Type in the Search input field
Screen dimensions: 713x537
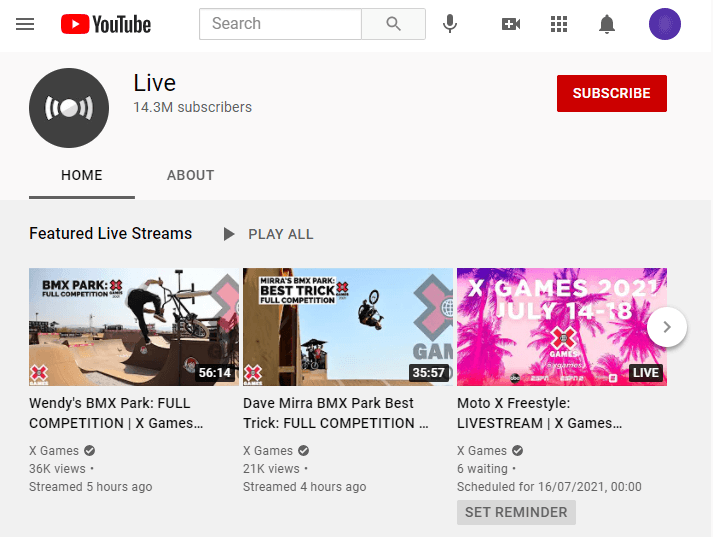point(280,24)
